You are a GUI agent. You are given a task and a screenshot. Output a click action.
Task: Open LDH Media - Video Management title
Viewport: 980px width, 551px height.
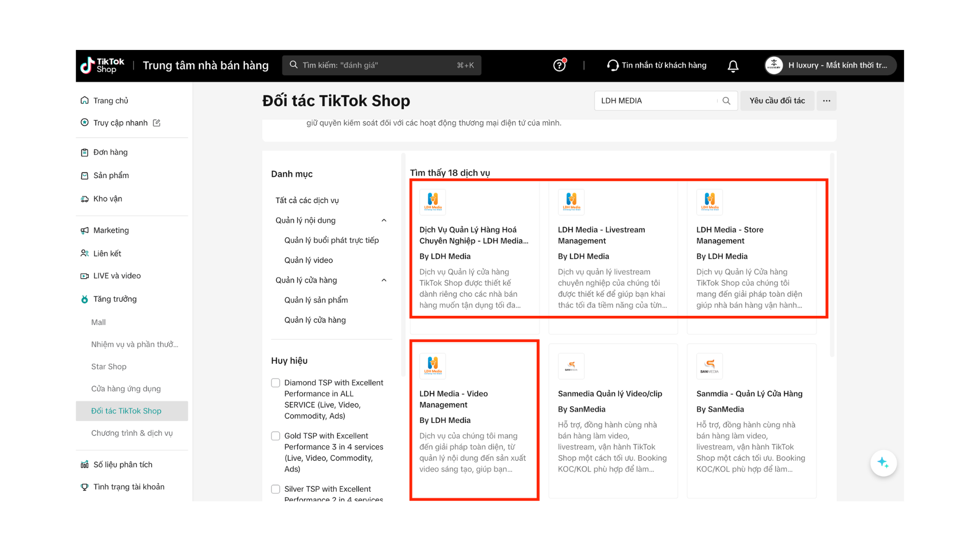[453, 399]
